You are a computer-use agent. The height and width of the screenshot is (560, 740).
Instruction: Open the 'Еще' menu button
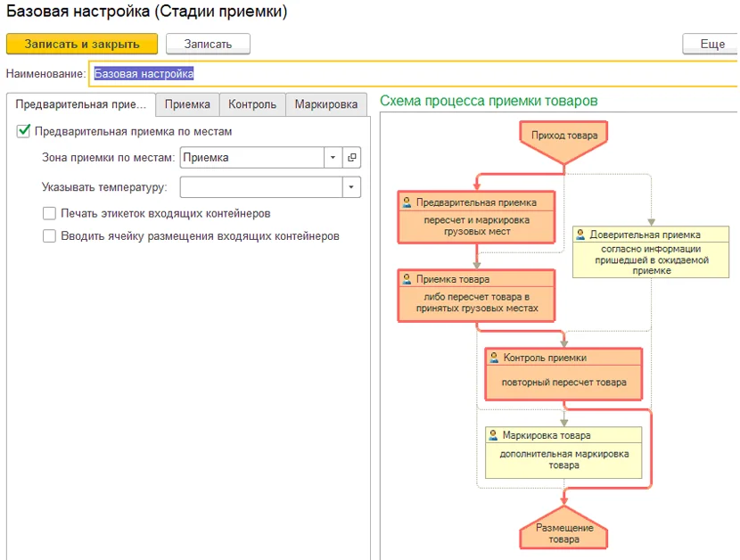pyautogui.click(x=711, y=44)
